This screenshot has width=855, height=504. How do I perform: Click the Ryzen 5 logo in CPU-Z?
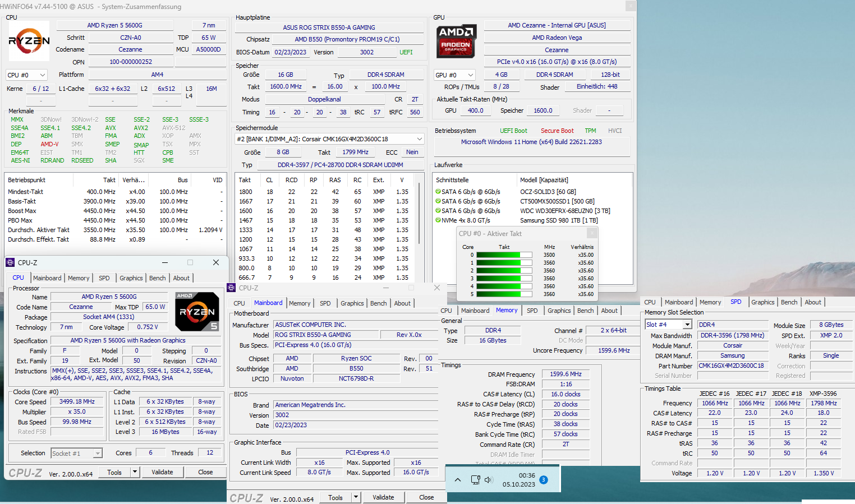[x=197, y=311]
